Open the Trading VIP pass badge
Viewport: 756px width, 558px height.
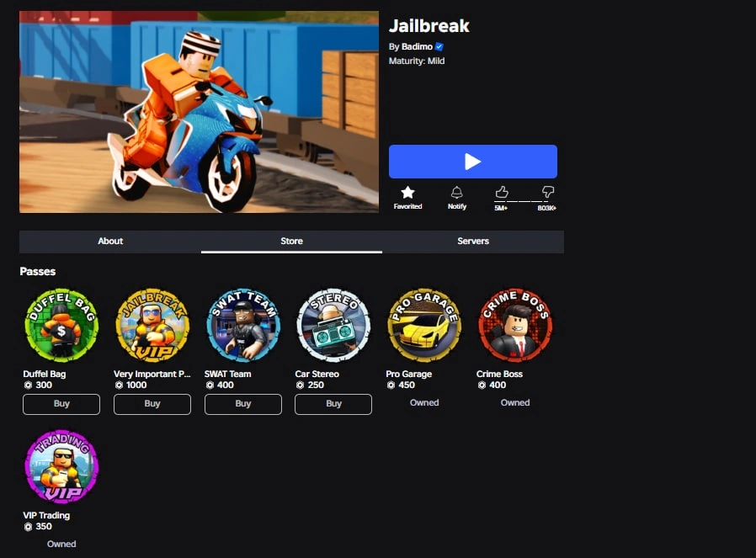click(61, 467)
